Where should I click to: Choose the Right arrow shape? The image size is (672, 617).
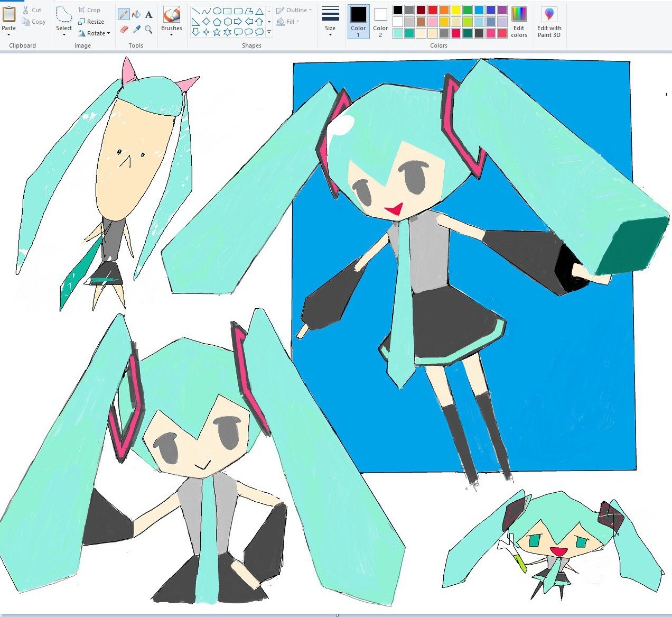tap(238, 21)
